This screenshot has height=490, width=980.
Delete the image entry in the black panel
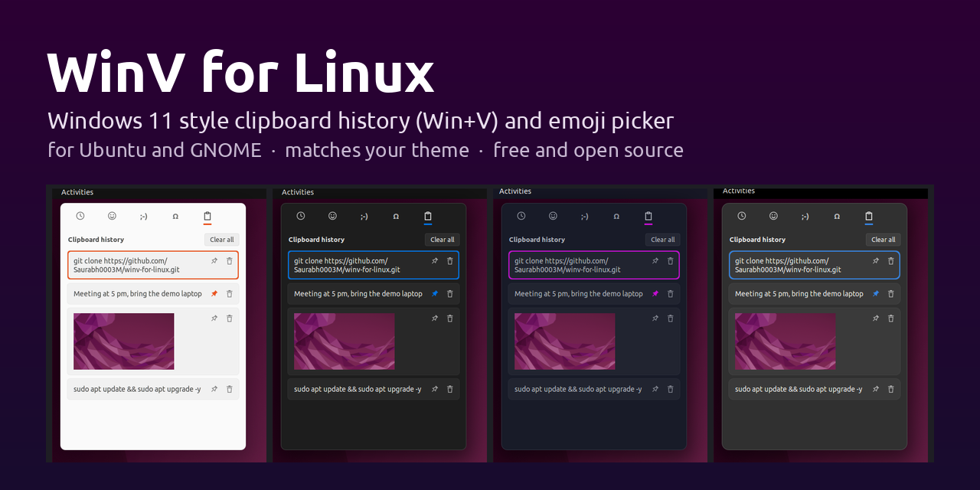tap(450, 318)
